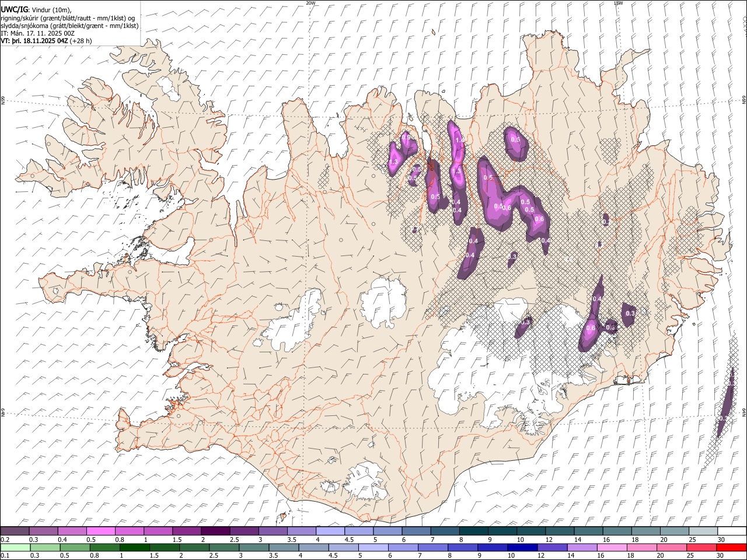Click the lower legend swatch for 2–2.5

194,547
